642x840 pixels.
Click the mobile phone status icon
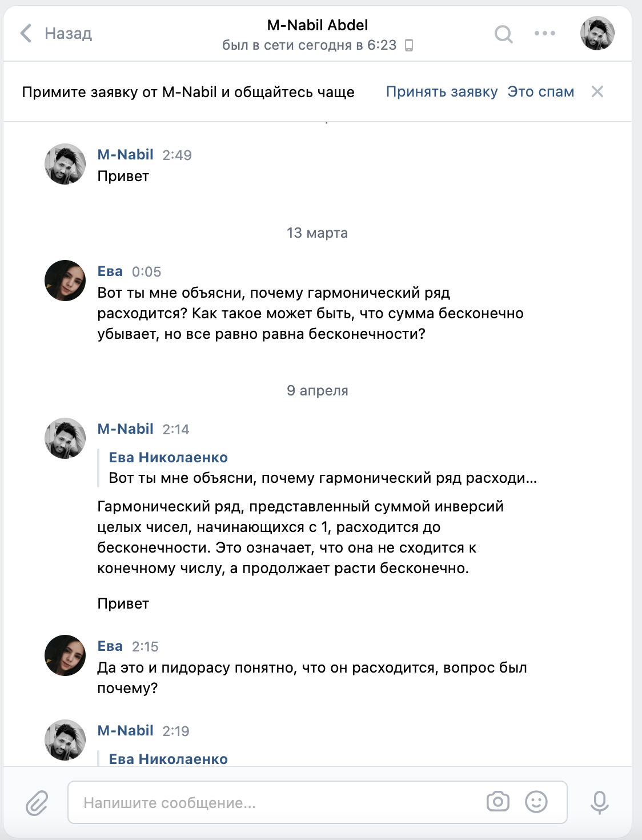click(409, 45)
